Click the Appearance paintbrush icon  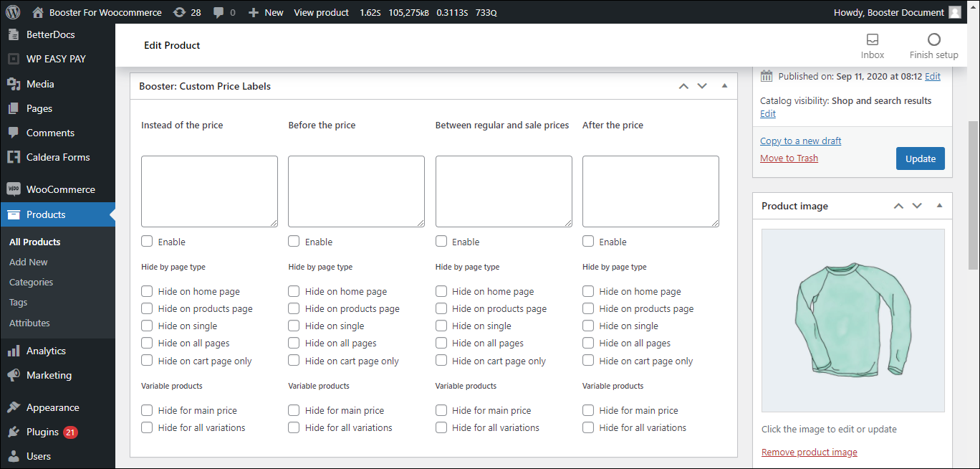13,407
